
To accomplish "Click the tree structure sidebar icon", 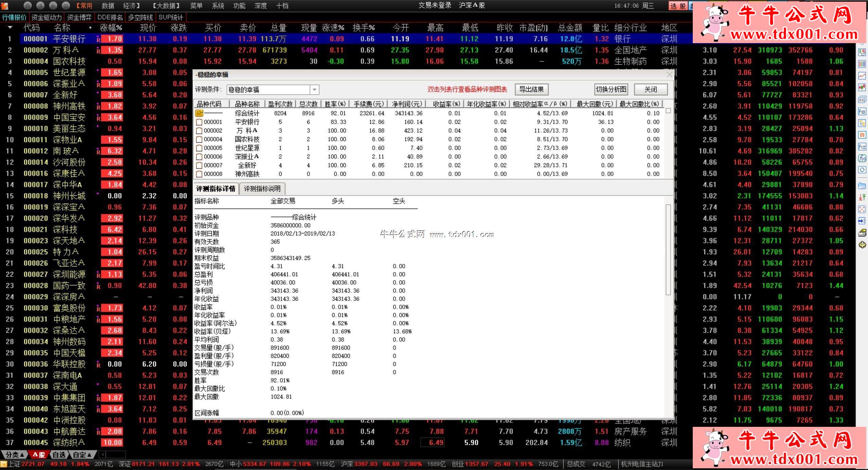I will click(x=862, y=123).
